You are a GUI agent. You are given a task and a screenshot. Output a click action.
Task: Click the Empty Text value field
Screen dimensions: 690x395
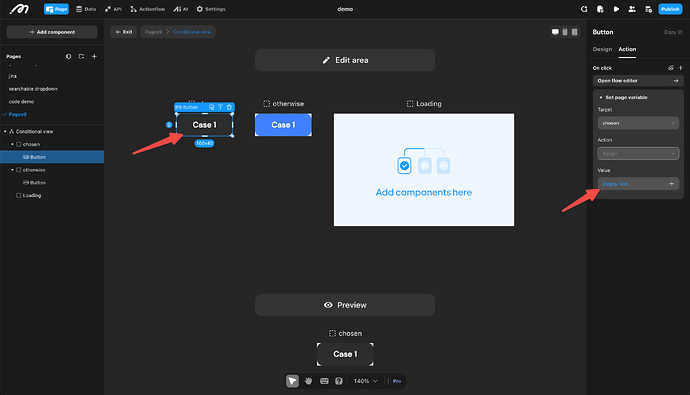[x=638, y=184]
